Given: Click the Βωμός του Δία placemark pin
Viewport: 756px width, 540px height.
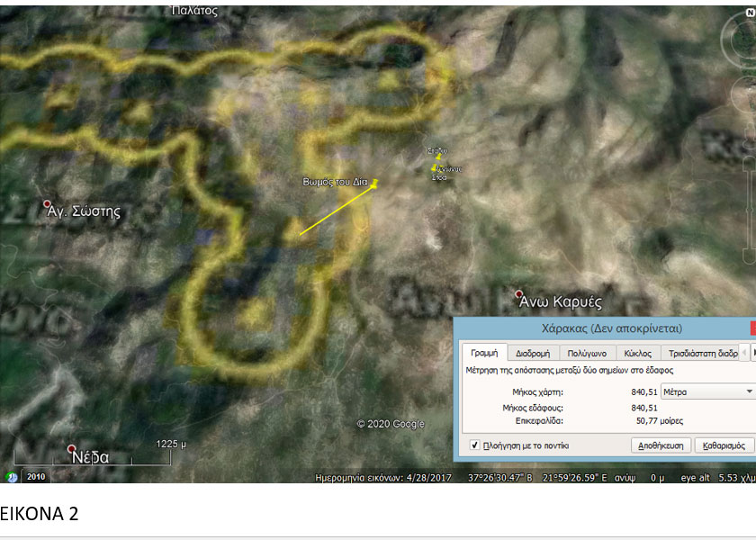Looking at the screenshot, I should pos(374,183).
